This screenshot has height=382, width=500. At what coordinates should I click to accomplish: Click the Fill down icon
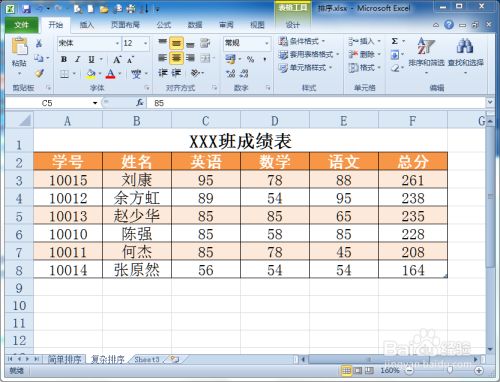pos(395,54)
